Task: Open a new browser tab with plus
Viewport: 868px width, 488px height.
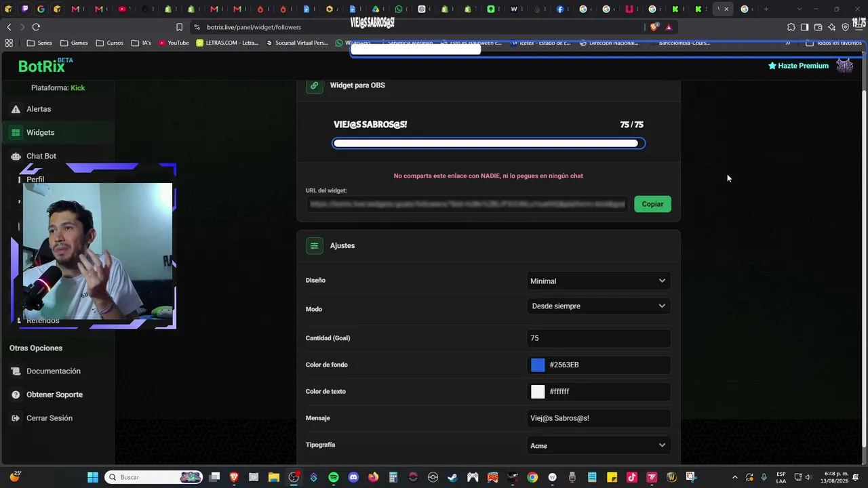Action: tap(766, 9)
